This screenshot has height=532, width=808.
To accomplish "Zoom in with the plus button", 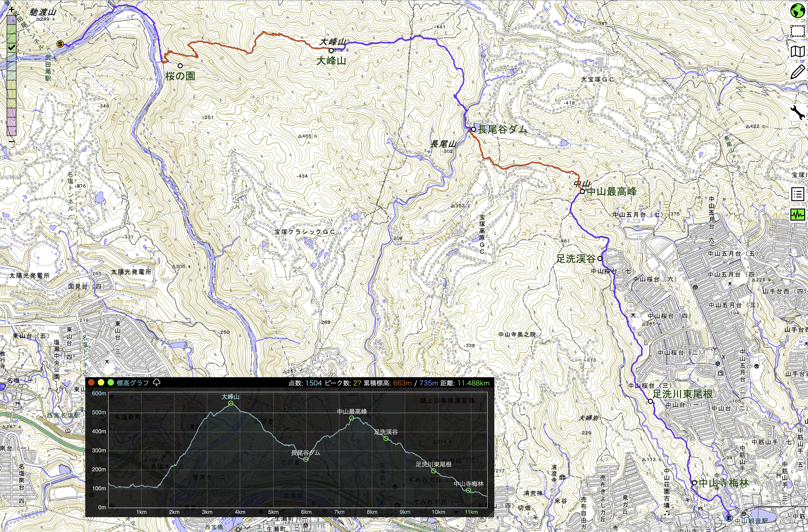I will tap(12, 9).
